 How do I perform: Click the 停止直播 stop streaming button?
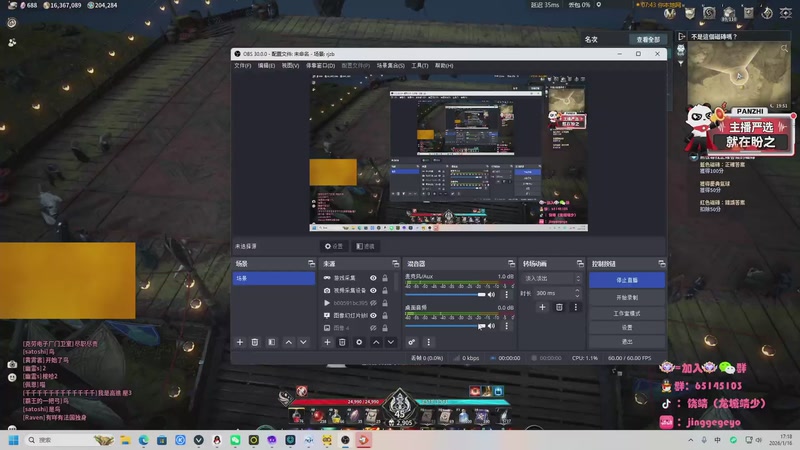click(627, 280)
